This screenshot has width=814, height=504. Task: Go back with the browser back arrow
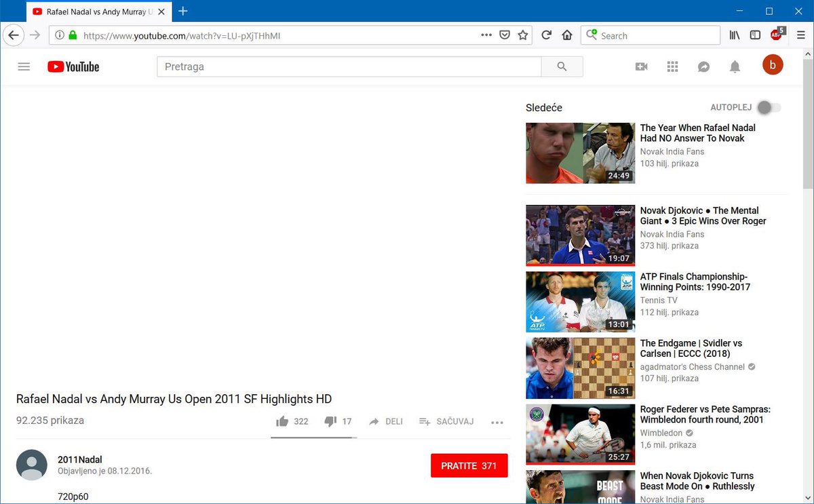click(x=14, y=35)
